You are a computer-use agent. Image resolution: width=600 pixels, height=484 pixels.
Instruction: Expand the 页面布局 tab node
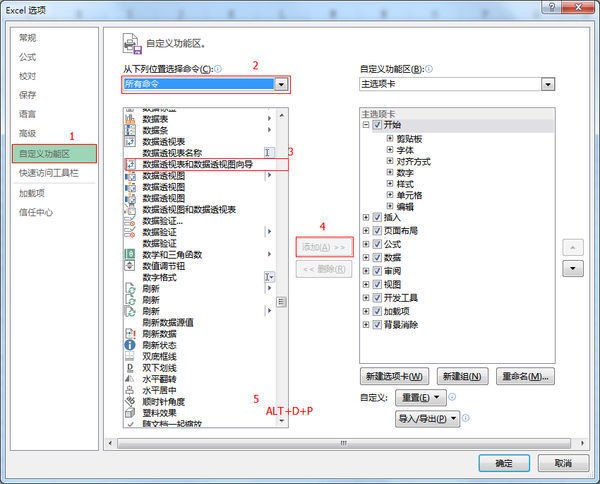[x=366, y=231]
